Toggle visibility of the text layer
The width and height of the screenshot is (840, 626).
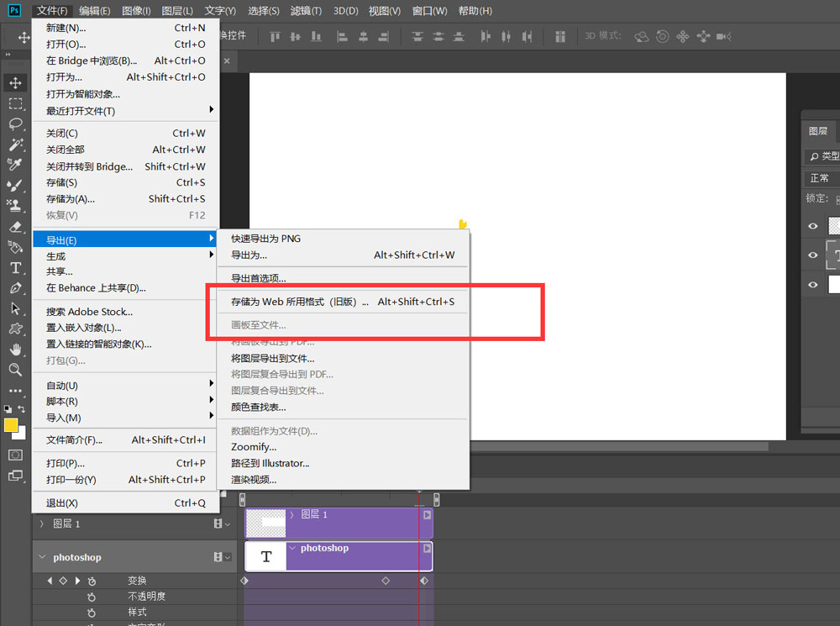click(813, 255)
